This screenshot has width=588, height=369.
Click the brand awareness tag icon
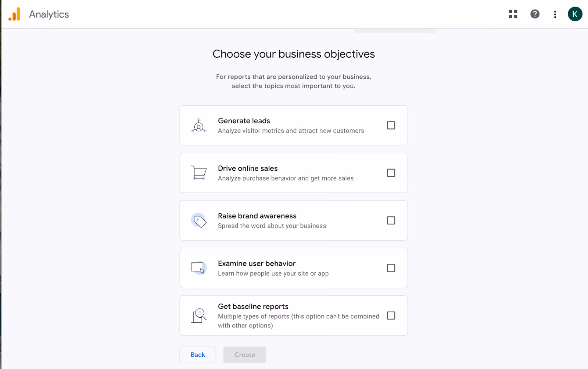[199, 220]
